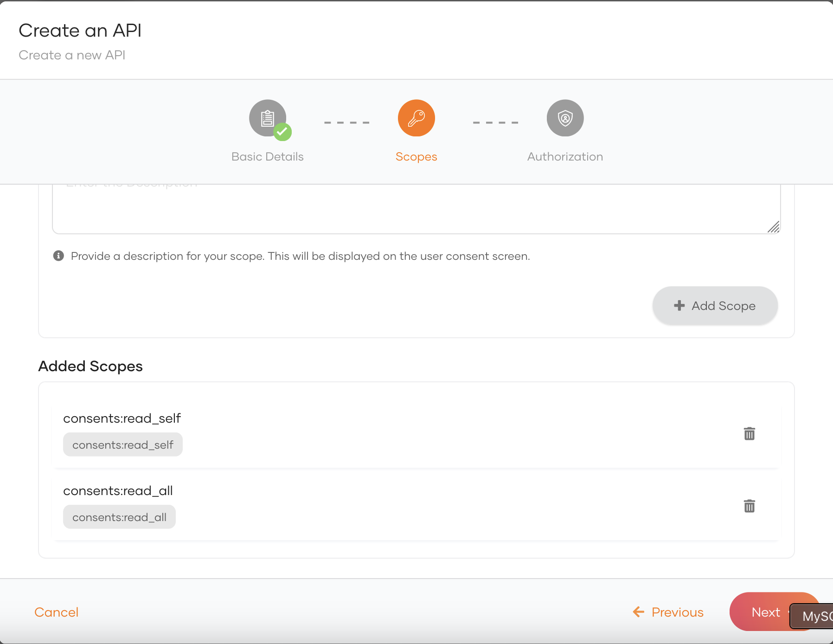Viewport: 833px width, 644px height.
Task: Click the gray consents:read_all chip
Action: tap(119, 517)
